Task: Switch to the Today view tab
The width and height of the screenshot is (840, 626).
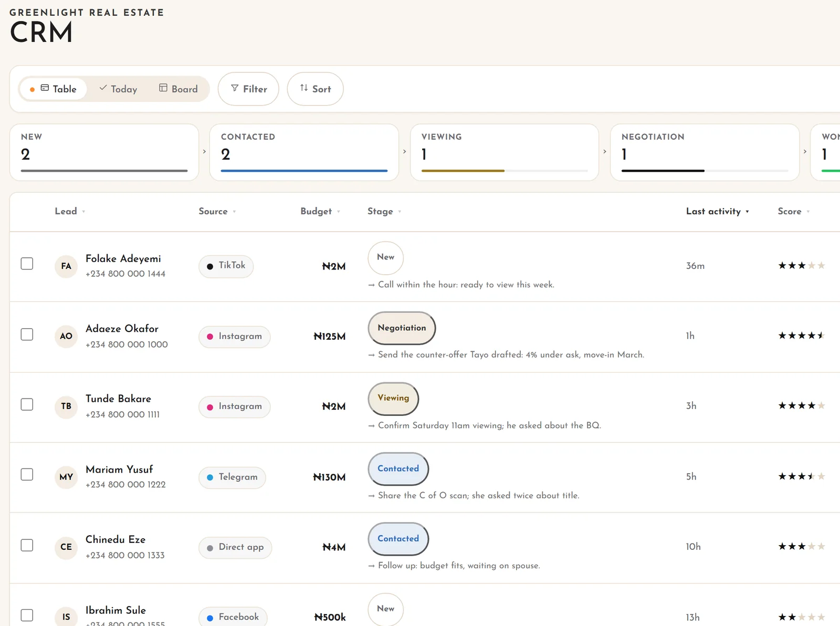Action: pos(118,89)
